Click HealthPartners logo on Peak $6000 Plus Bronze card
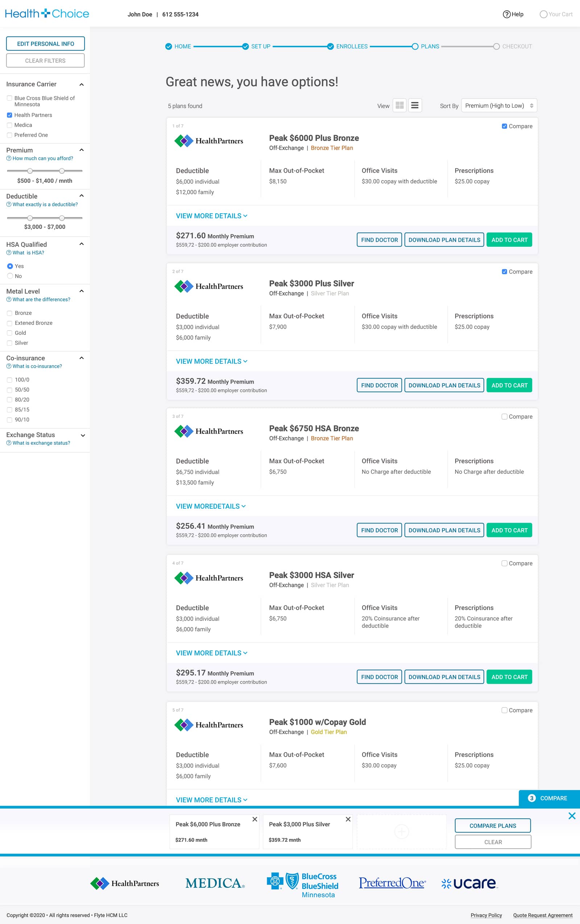580x924 pixels. 208,141
